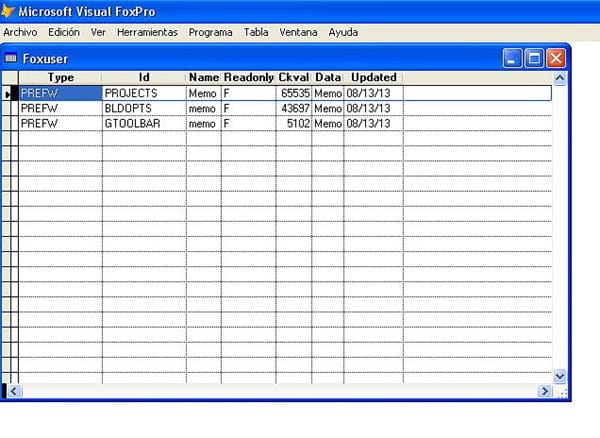Image resolution: width=600 pixels, height=438 pixels.
Task: Click the vertical scrollbar down arrow
Action: click(560, 376)
